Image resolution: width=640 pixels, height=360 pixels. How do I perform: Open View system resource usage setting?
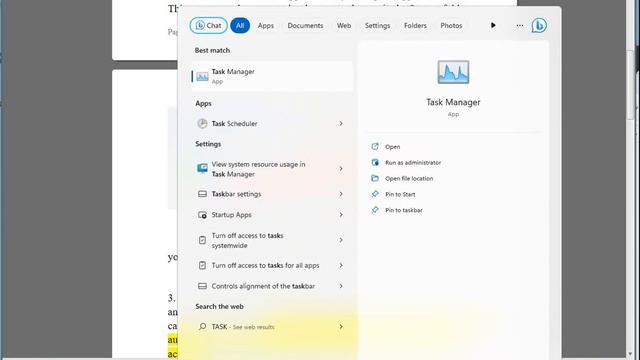pyautogui.click(x=272, y=169)
